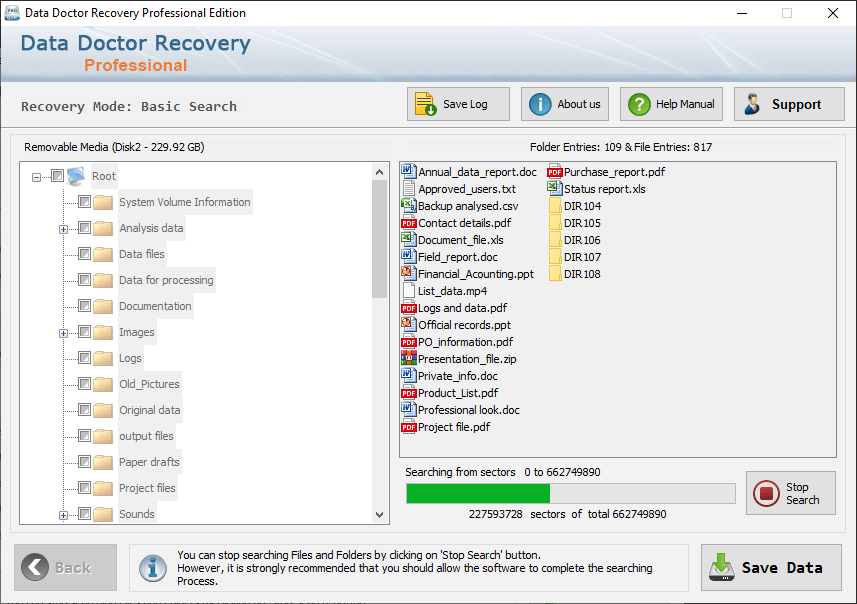Select the text file icon of Approved_users.txt

(408, 189)
